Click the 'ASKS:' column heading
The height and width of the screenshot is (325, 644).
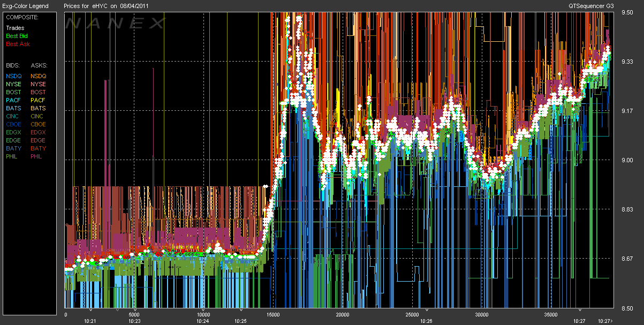coord(38,64)
